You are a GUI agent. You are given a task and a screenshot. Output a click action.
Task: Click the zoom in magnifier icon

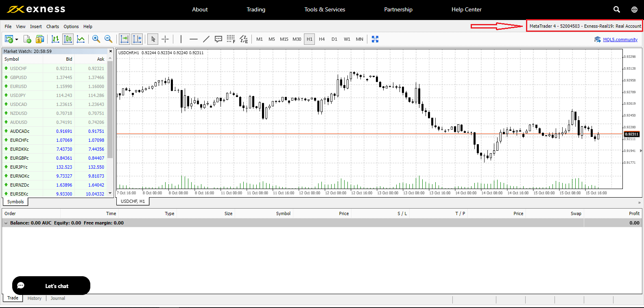coord(96,39)
